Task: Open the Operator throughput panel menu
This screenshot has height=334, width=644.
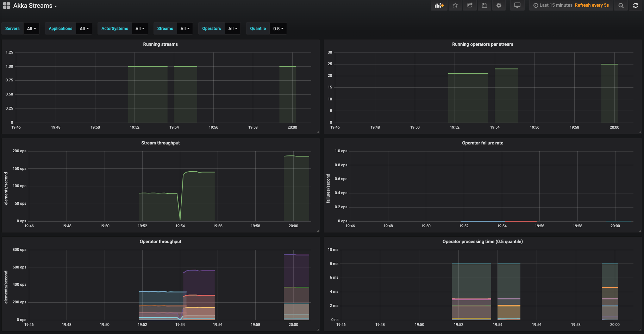Action: click(x=161, y=242)
